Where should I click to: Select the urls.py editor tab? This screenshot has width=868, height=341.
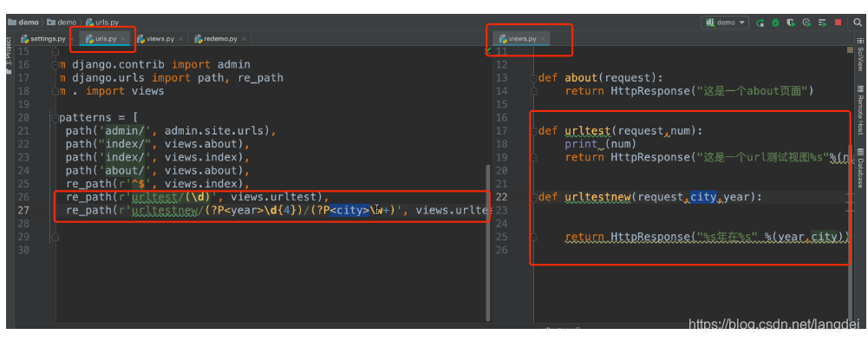[x=105, y=39]
